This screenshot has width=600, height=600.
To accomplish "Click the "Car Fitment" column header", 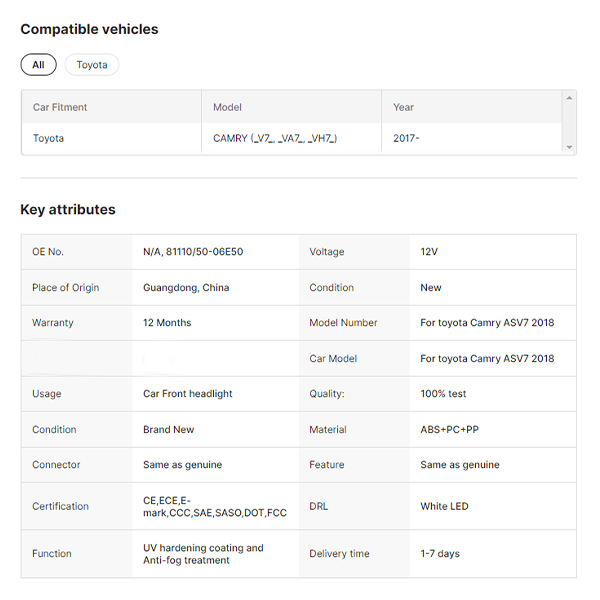I will 60,107.
